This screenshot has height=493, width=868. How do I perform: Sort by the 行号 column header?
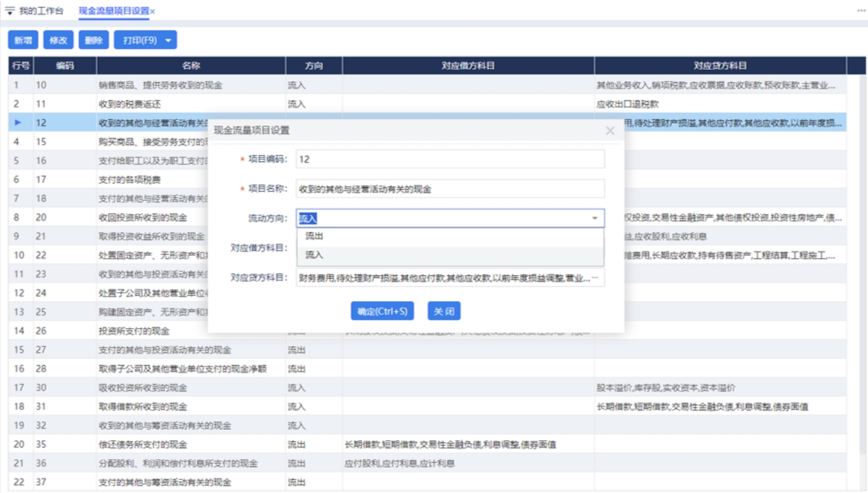point(21,66)
